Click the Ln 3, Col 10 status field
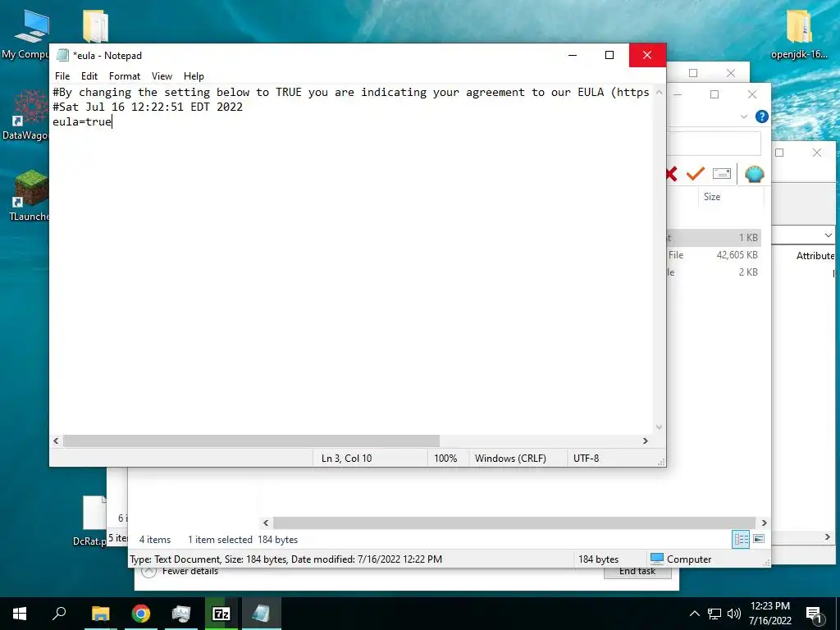 (347, 459)
